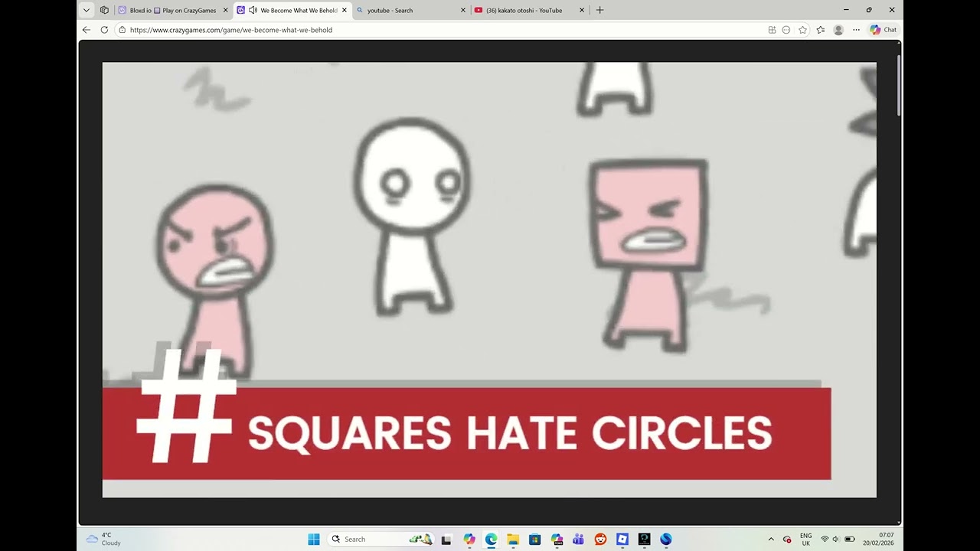Open Roblox from the taskbar
The height and width of the screenshot is (551, 980).
tap(622, 539)
